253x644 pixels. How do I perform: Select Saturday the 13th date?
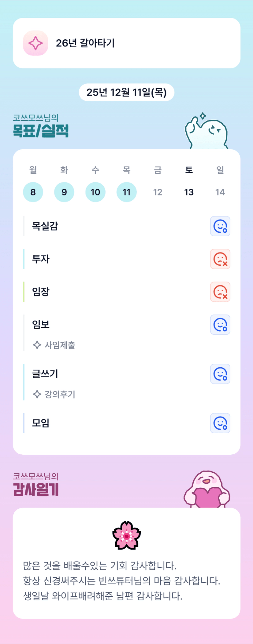coord(189,192)
